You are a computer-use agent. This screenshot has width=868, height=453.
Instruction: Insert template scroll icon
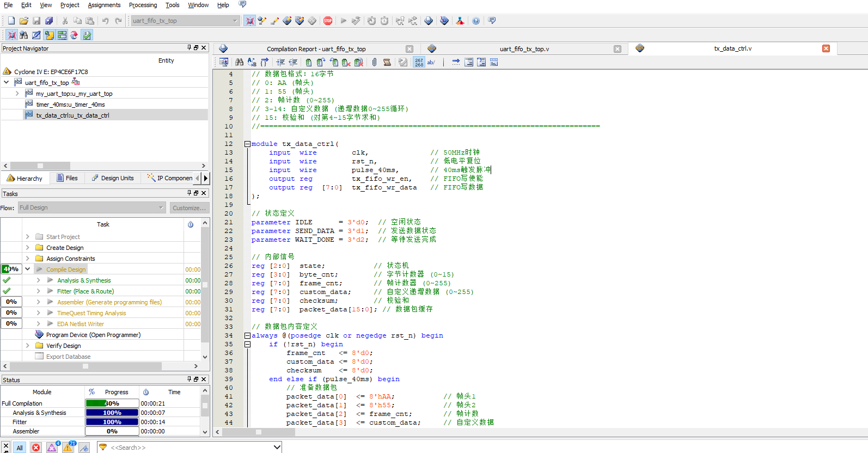click(387, 62)
